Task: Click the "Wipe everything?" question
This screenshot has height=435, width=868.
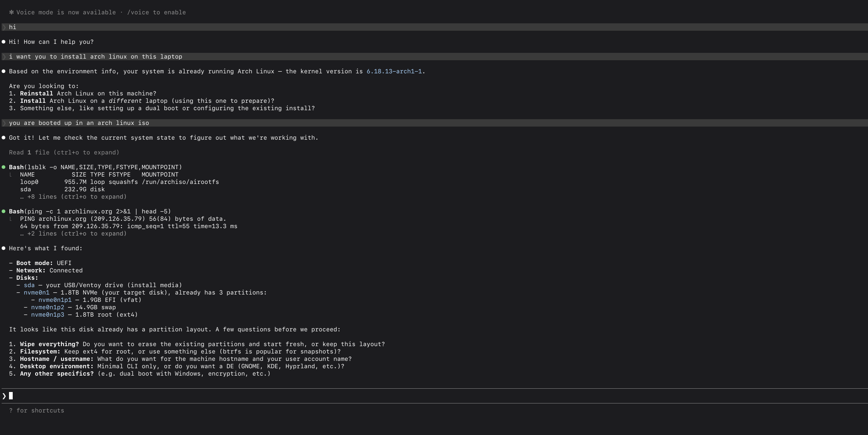Action: [197, 344]
